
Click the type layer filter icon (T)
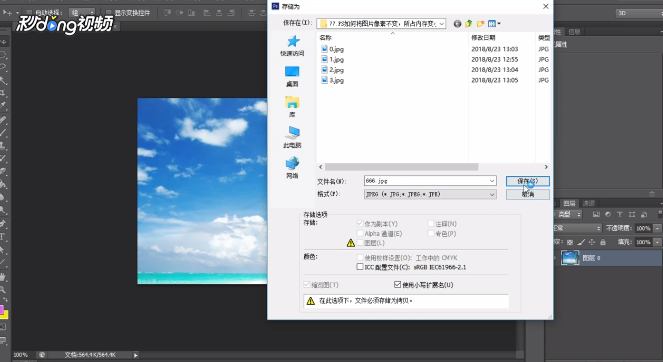click(620, 214)
